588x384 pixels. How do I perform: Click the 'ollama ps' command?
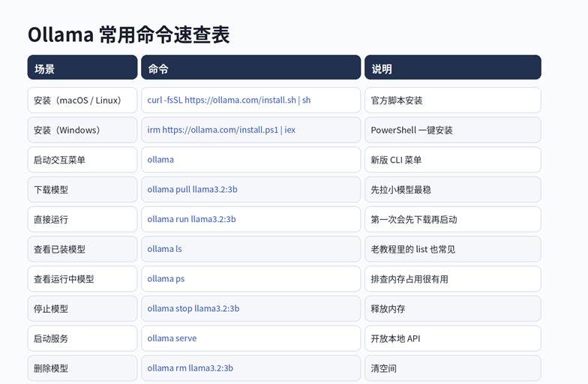pos(166,279)
